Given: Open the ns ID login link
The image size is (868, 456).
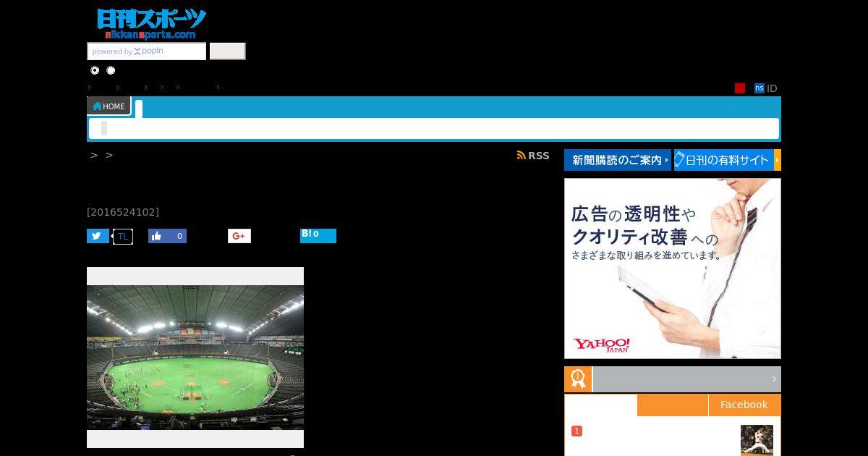Looking at the screenshot, I should pos(766,88).
